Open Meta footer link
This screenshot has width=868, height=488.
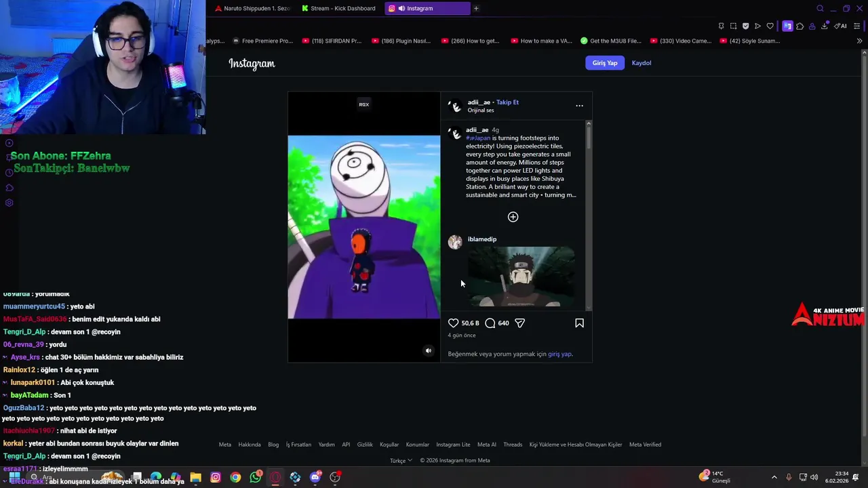pyautogui.click(x=225, y=445)
